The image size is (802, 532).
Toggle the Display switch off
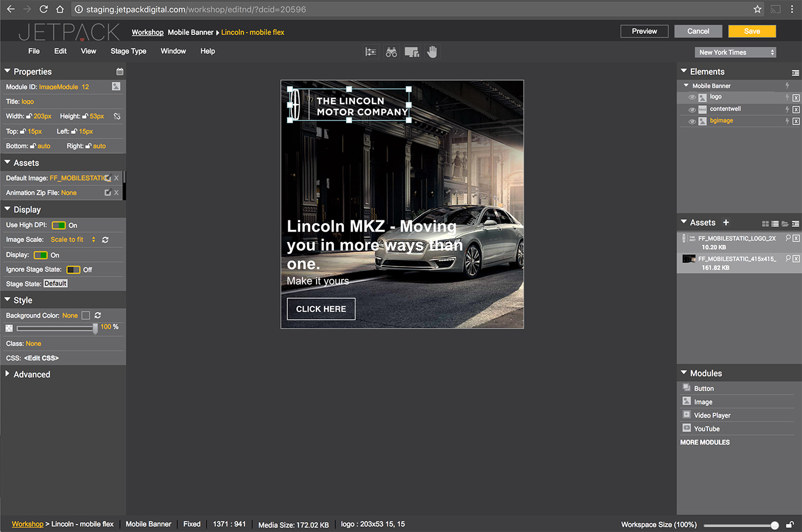pos(40,255)
